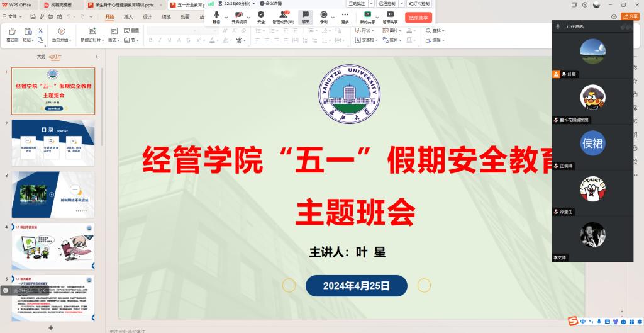Switch to the 插入 ribbon tab
The height and width of the screenshot is (333, 644).
[128, 17]
